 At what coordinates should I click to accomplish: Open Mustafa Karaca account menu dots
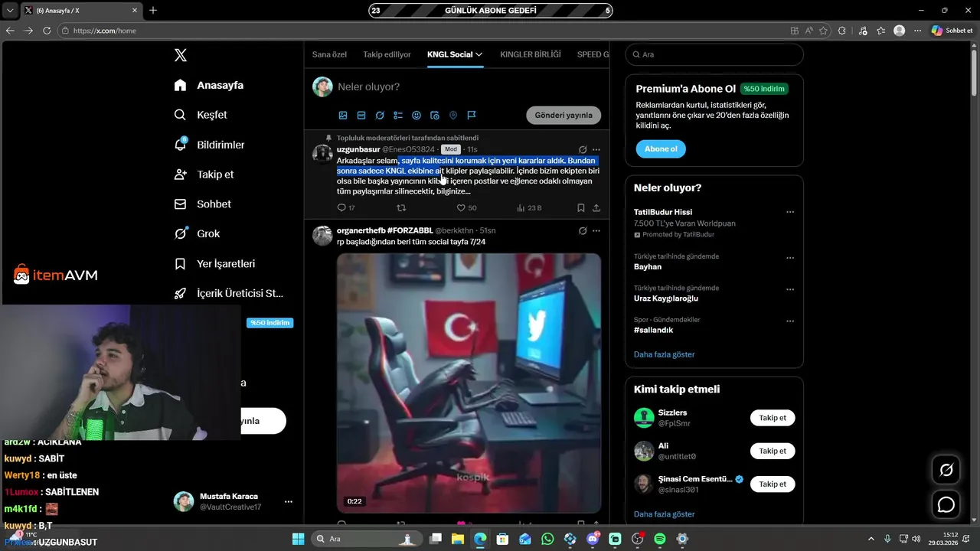click(289, 502)
